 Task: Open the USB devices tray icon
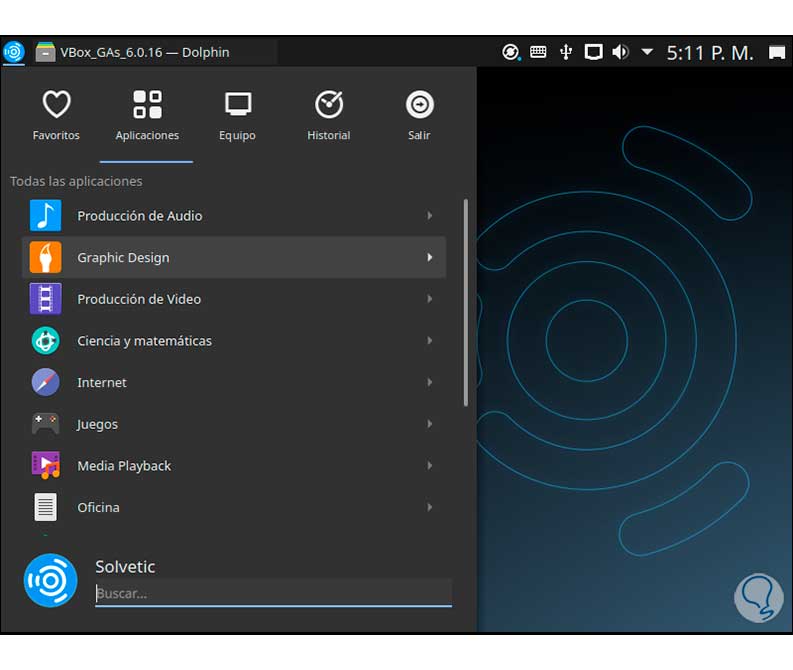coord(566,52)
